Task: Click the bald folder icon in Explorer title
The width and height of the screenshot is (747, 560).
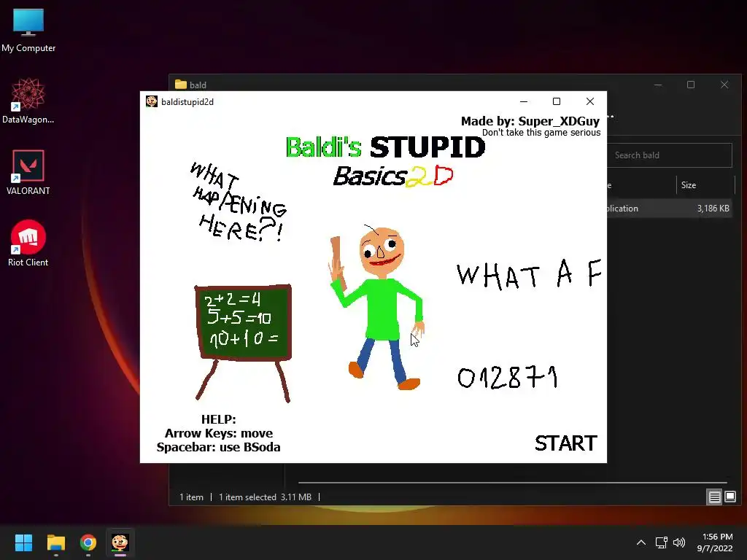Action: [181, 85]
